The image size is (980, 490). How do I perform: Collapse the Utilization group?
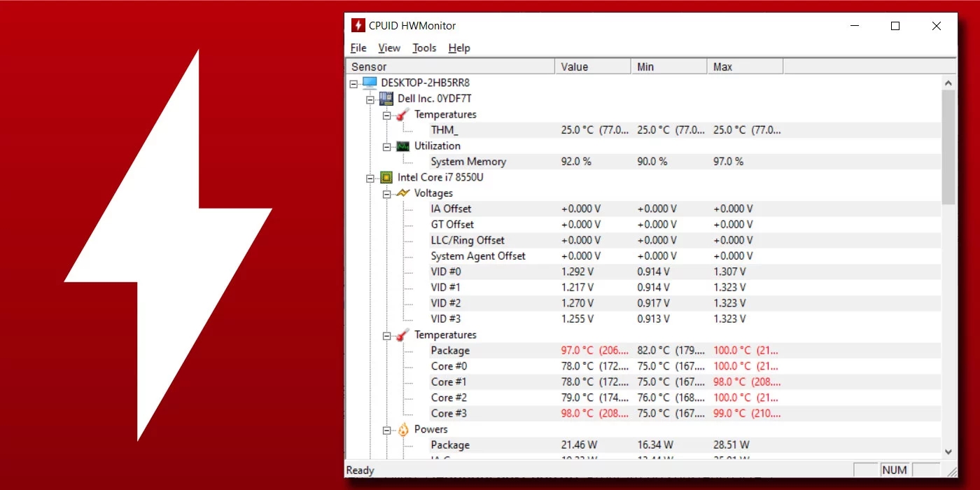click(386, 146)
